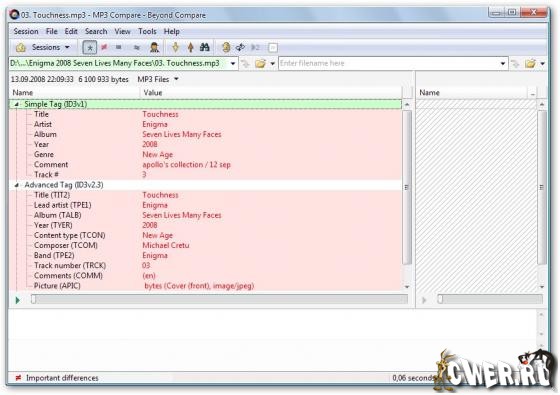Jump to Next Difference with down arrow
Screen dimensions: 560x395
click(175, 47)
